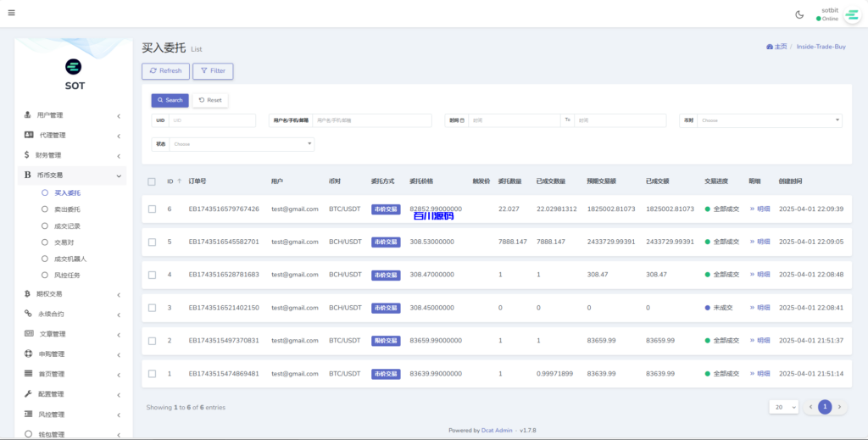868x440 pixels.
Task: Click the UID input field
Action: (212, 120)
